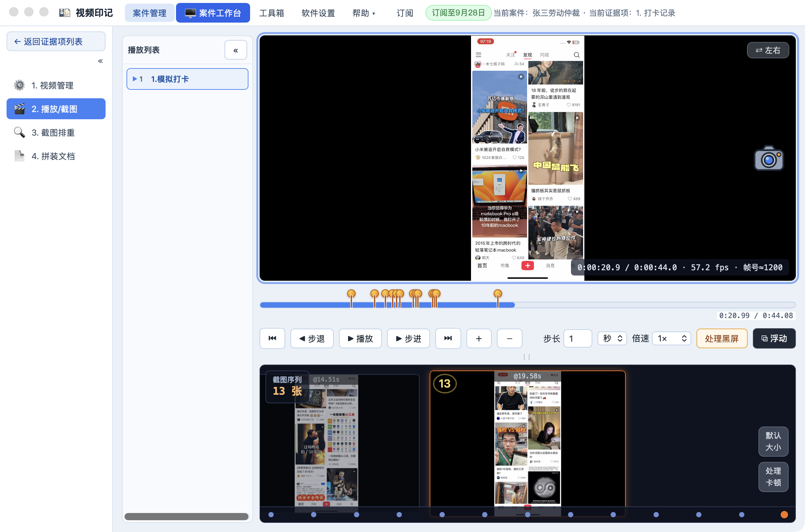Open the 视频管理 gear item
Image resolution: width=805 pixels, height=532 pixels.
pos(56,85)
